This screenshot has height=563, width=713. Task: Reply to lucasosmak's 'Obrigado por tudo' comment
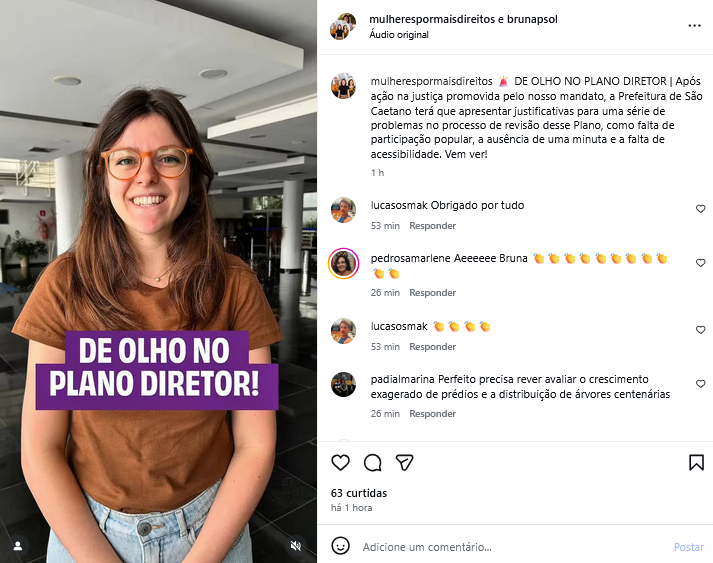[x=432, y=226]
